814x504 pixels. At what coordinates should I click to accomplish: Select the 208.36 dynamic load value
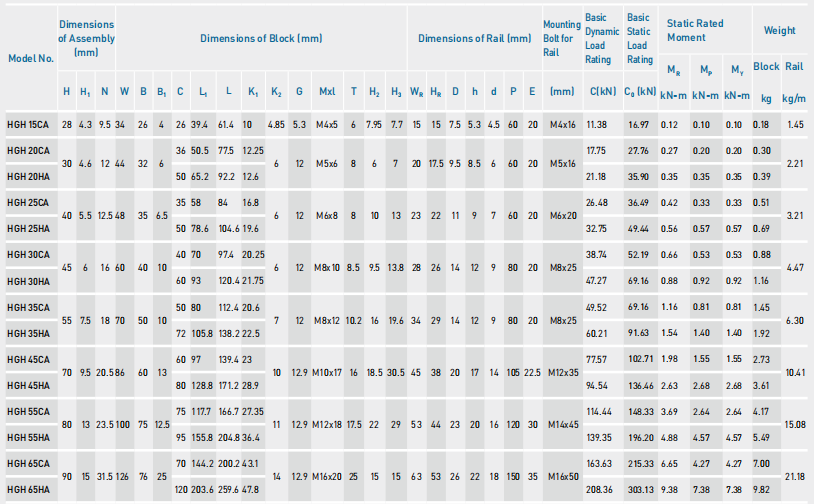pyautogui.click(x=597, y=490)
